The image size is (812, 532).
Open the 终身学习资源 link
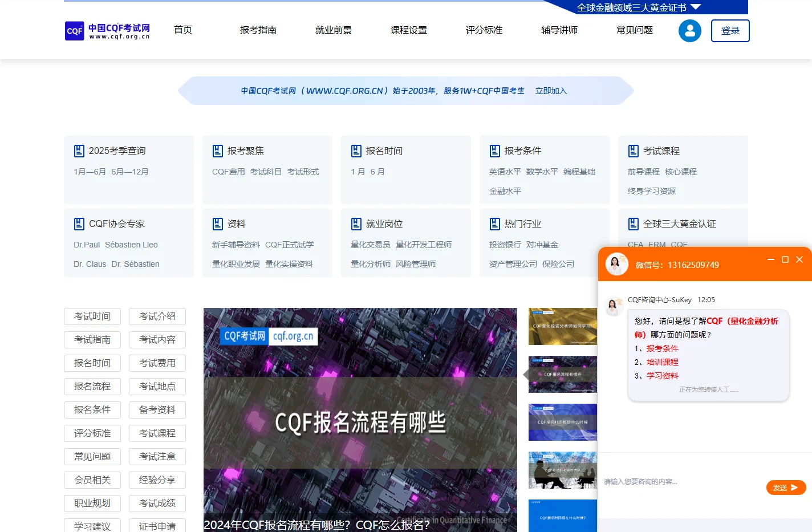pos(652,191)
